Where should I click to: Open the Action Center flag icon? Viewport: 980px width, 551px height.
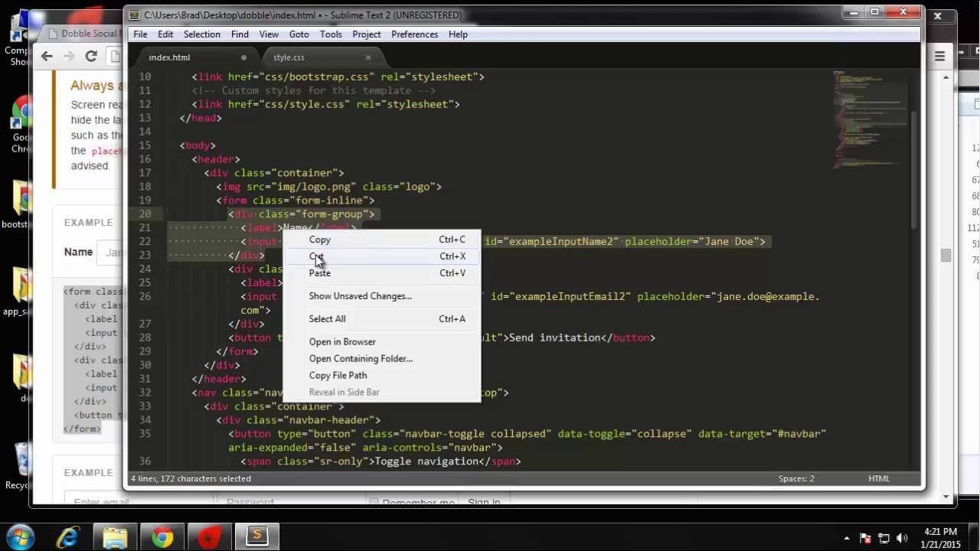(x=866, y=538)
